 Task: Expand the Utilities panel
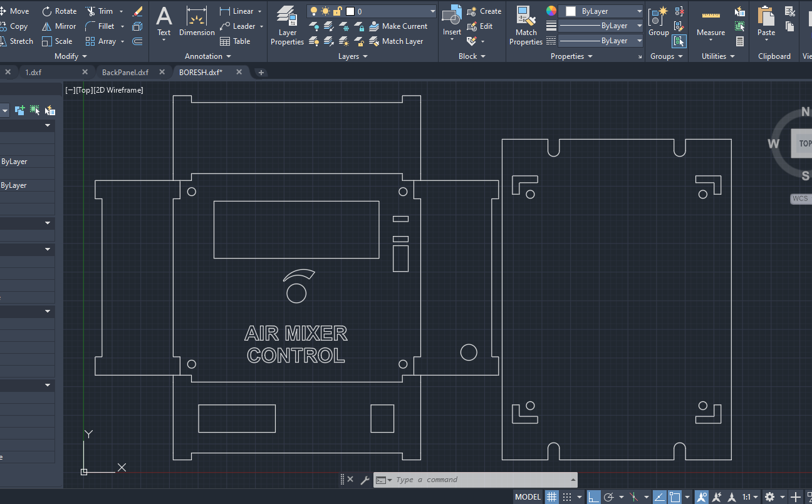coord(718,56)
